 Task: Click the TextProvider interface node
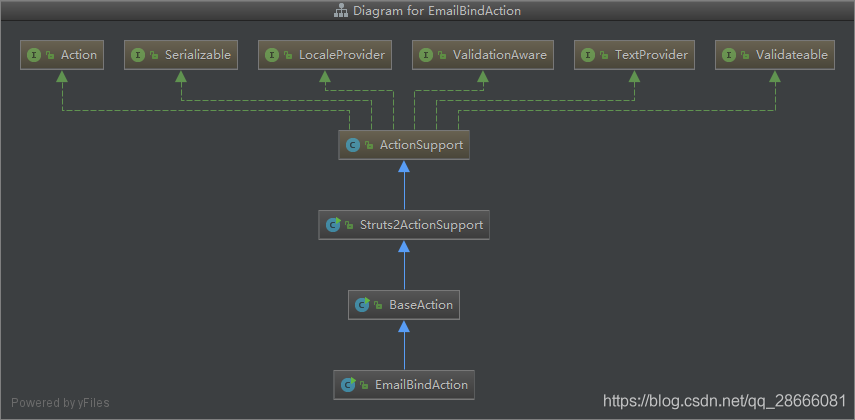point(634,55)
